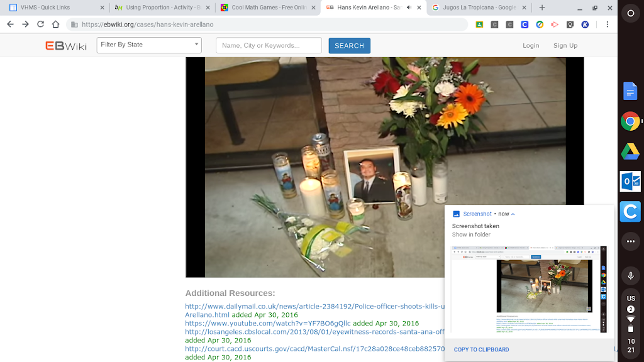Collapse the Screenshot notification chevron
Image resolution: width=644 pixels, height=362 pixels.
pyautogui.click(x=513, y=214)
